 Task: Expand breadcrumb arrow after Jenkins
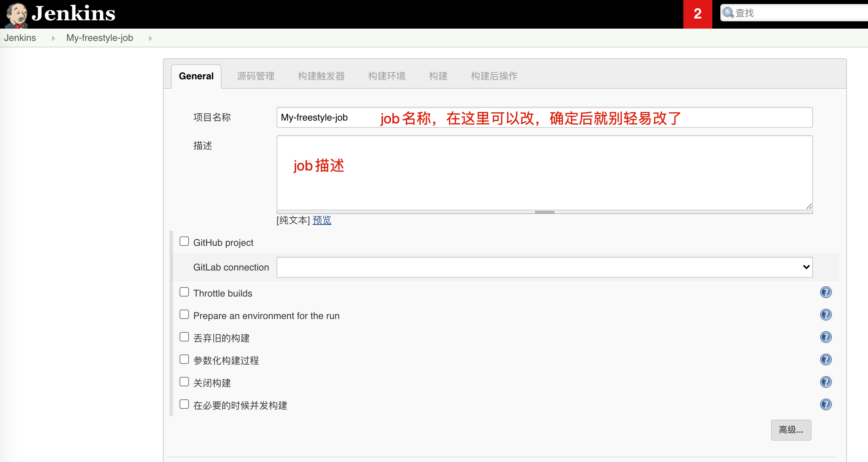(53, 38)
